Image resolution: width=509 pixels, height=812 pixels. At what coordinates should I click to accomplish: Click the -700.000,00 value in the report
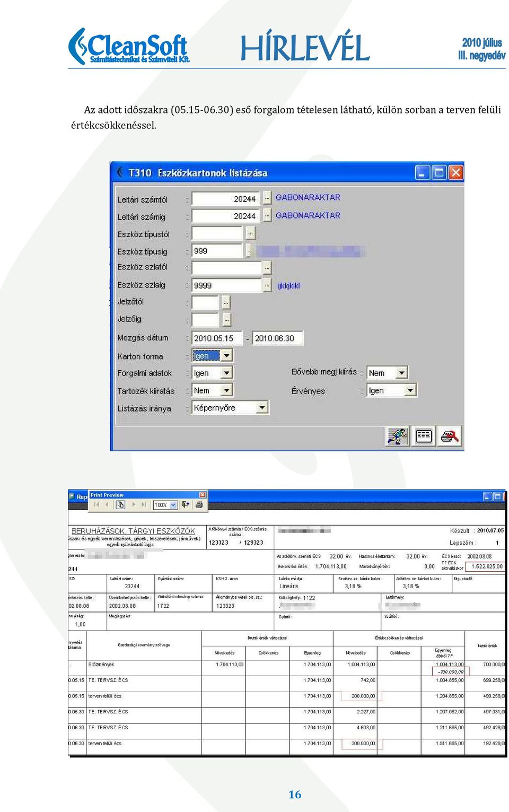point(451,671)
